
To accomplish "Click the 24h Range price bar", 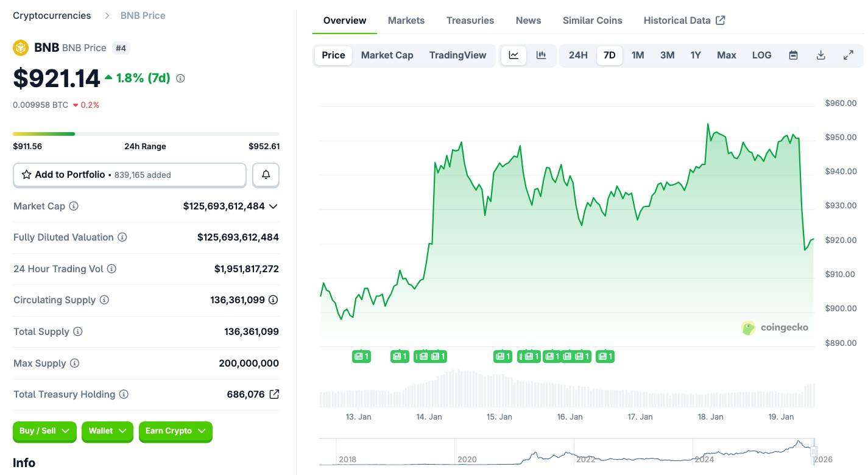I will 146,134.
